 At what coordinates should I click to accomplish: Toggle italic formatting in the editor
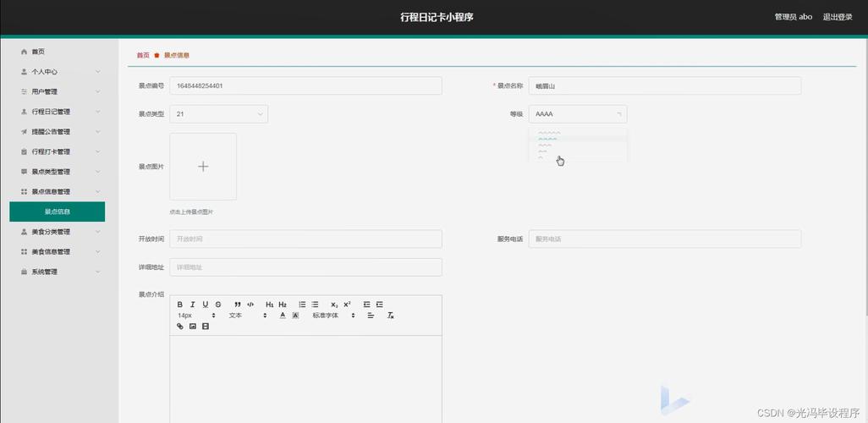[193, 305]
